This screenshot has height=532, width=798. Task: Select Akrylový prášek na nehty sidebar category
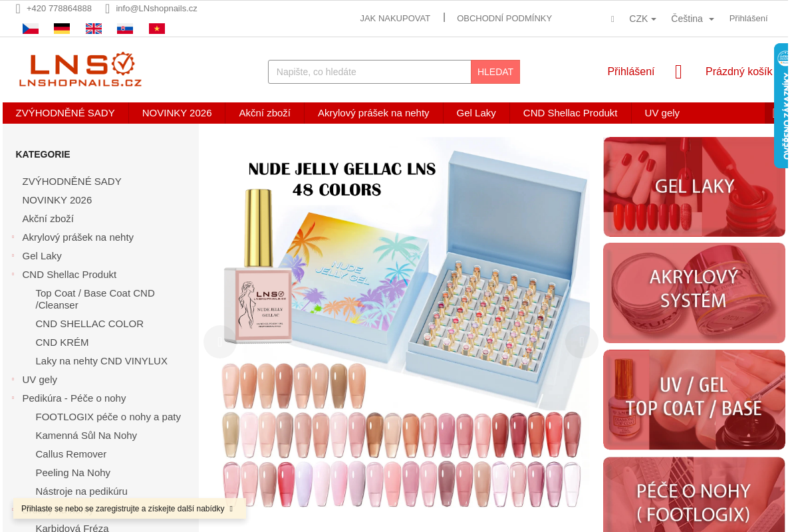click(78, 237)
